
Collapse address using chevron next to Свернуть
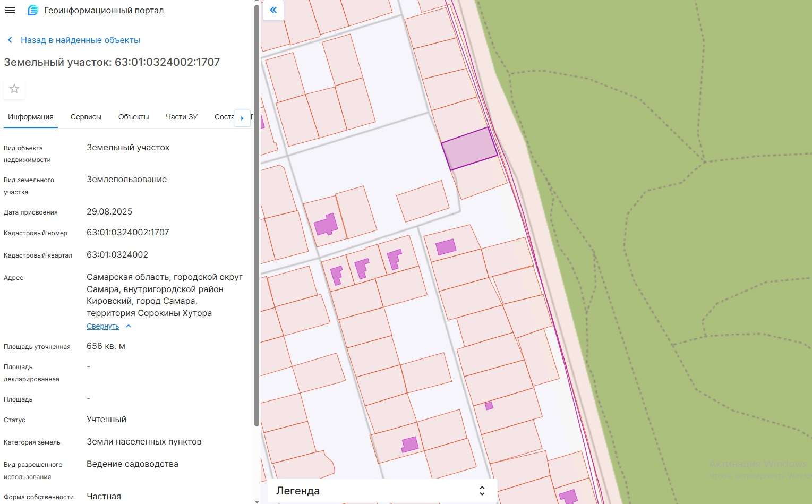(x=129, y=327)
